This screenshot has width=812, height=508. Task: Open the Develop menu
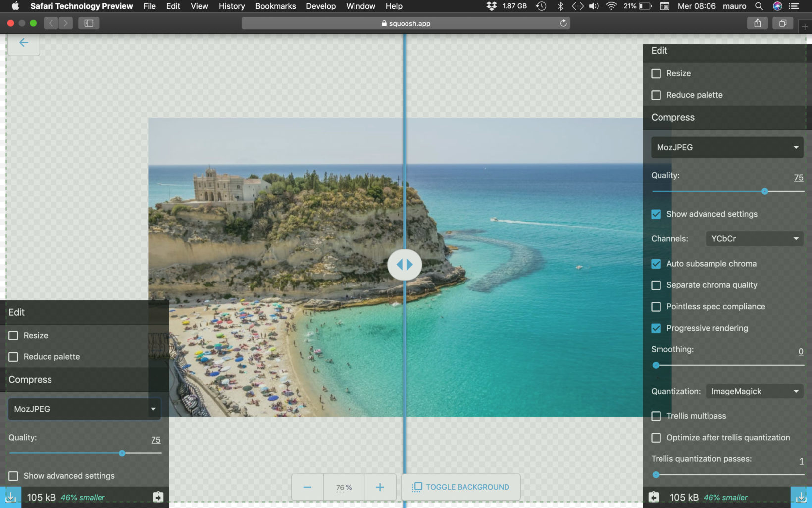point(321,6)
